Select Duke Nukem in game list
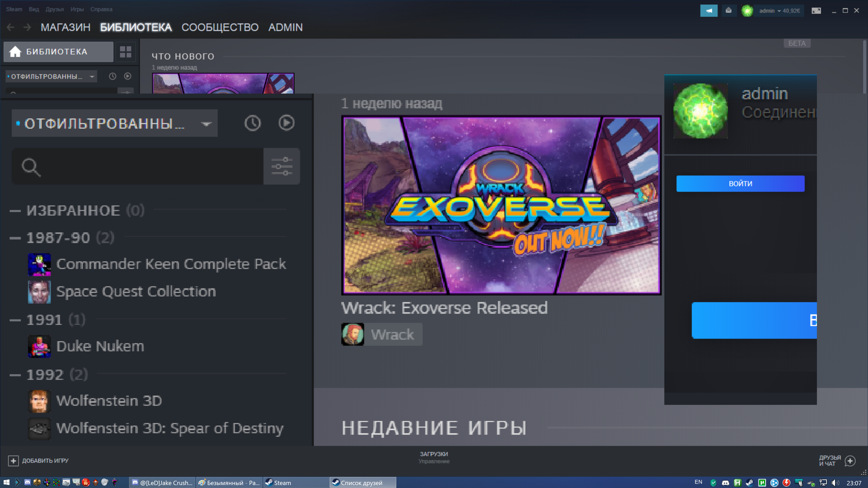The height and width of the screenshot is (488, 868). click(100, 346)
